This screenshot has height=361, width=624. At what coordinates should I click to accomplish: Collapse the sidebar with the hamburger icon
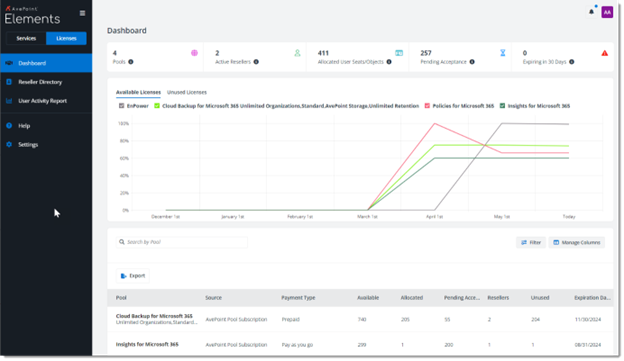click(82, 13)
